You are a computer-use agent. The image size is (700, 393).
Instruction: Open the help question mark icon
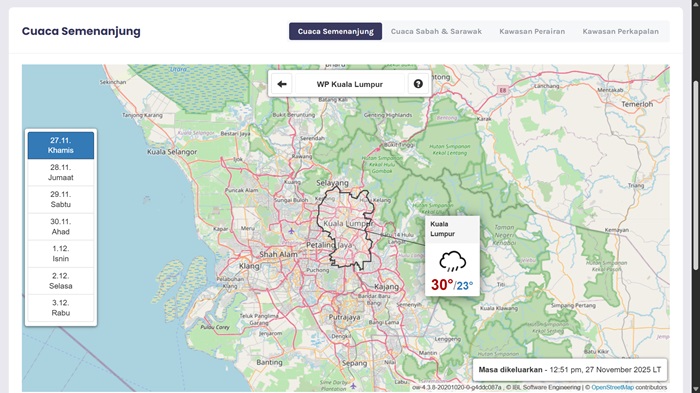(418, 84)
